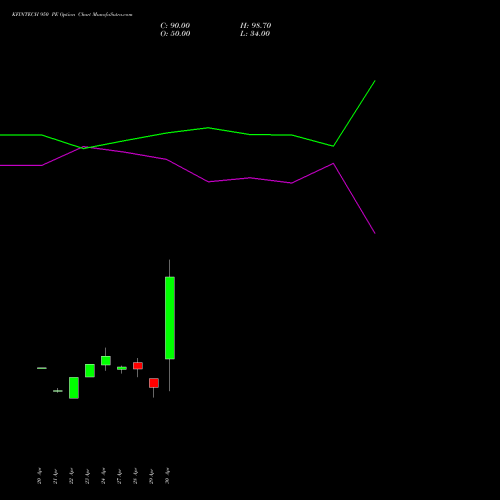Click the low value L: 34.00

coord(255,34)
